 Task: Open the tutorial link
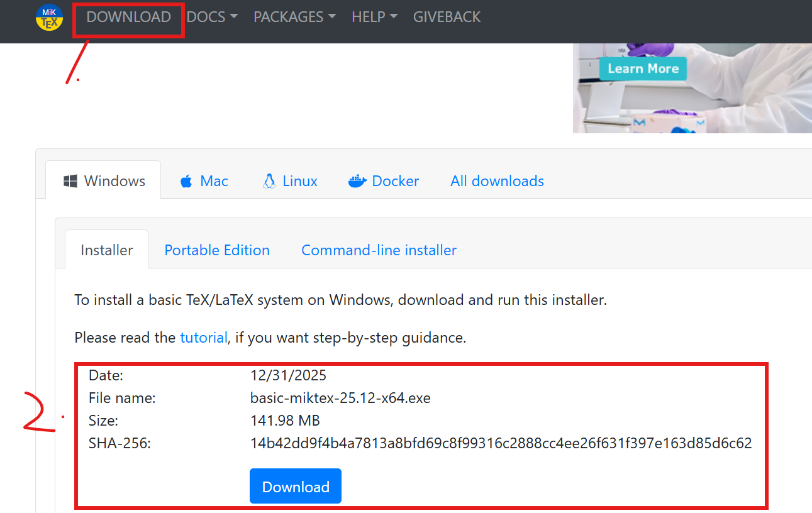coord(203,338)
